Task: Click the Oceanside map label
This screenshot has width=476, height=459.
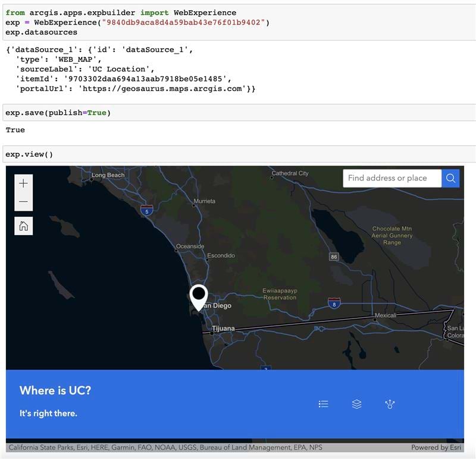Action: pos(190,246)
